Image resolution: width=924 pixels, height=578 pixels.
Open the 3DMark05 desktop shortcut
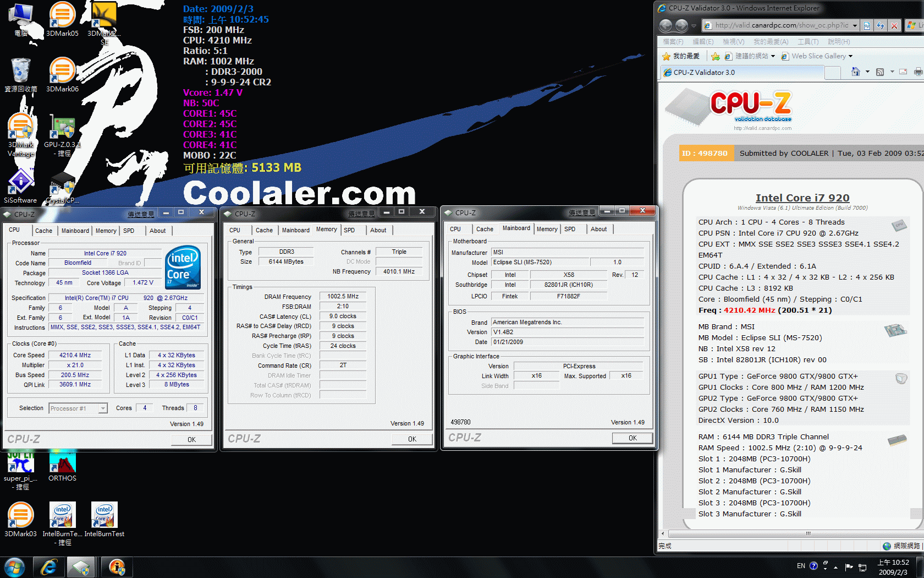tap(62, 19)
